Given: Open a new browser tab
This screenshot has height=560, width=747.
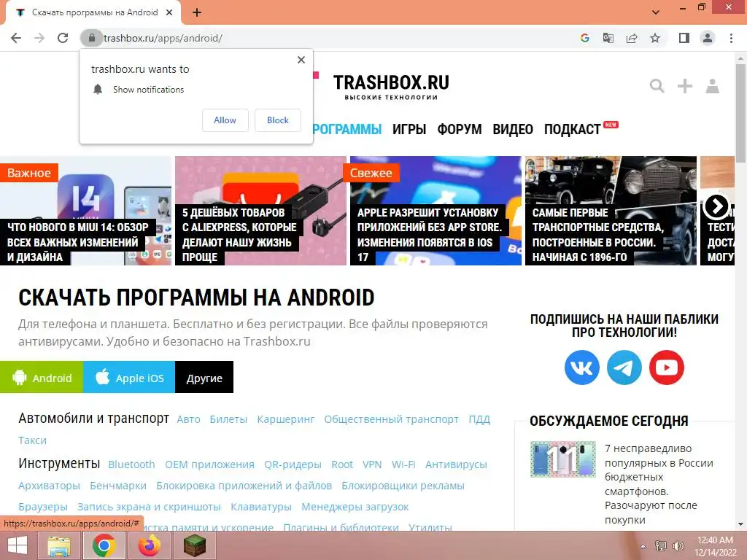Looking at the screenshot, I should 197,13.
